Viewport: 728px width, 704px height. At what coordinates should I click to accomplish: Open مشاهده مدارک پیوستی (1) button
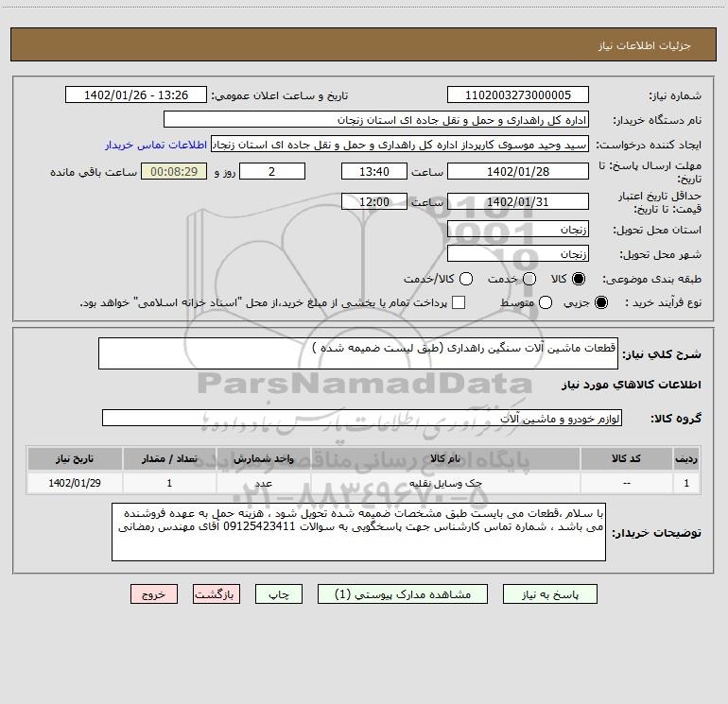[403, 594]
